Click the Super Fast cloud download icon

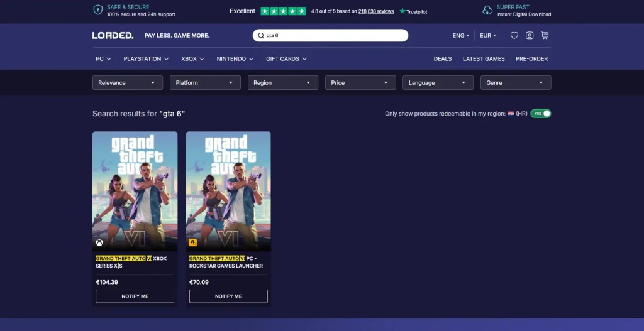click(487, 10)
